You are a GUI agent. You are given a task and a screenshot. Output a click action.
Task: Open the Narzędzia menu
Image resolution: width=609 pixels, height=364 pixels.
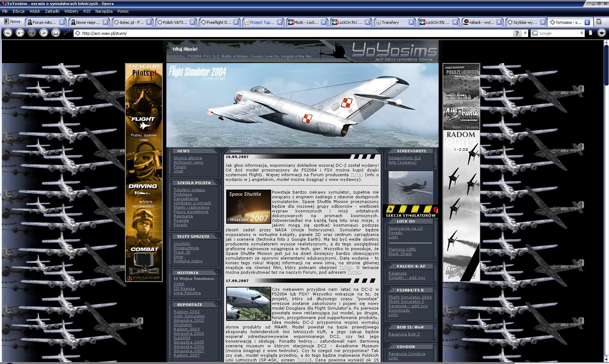(x=104, y=11)
